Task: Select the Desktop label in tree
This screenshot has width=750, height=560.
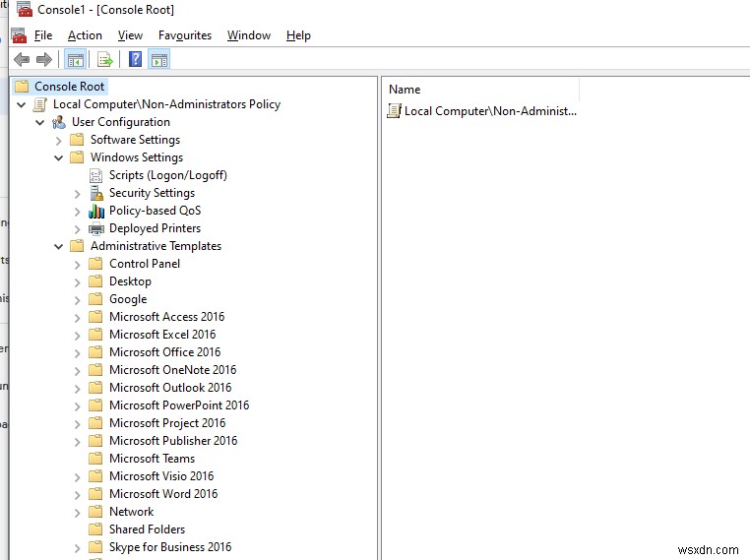Action: click(x=130, y=281)
